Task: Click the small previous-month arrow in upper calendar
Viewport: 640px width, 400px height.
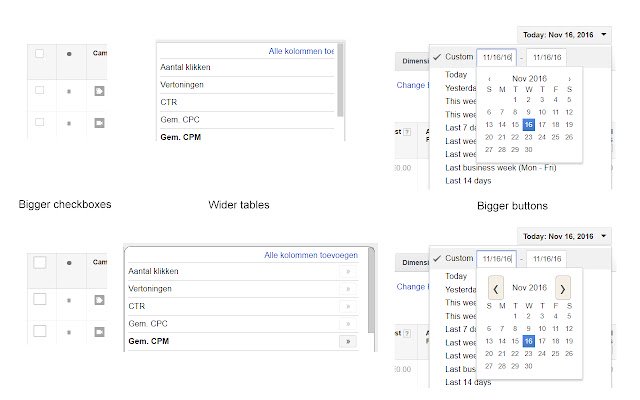Action: pos(489,79)
